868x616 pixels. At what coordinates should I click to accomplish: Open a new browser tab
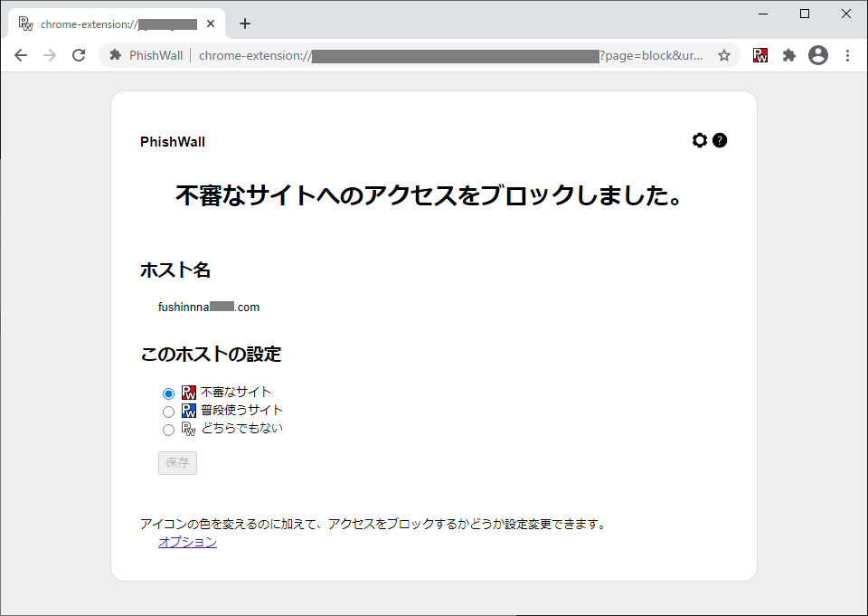tap(245, 24)
